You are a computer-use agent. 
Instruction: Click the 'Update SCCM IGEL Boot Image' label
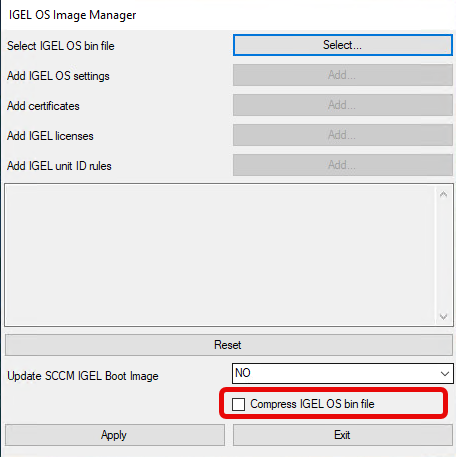[x=83, y=376]
